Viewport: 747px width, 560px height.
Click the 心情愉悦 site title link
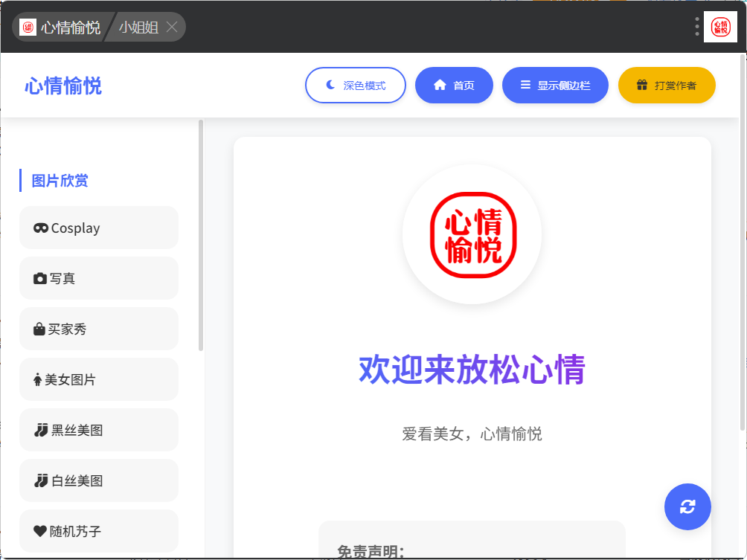coord(63,86)
